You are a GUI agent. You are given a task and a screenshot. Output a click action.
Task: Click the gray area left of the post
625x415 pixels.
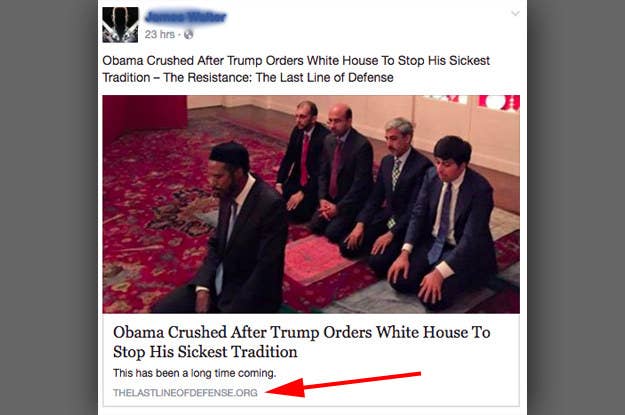click(49, 207)
